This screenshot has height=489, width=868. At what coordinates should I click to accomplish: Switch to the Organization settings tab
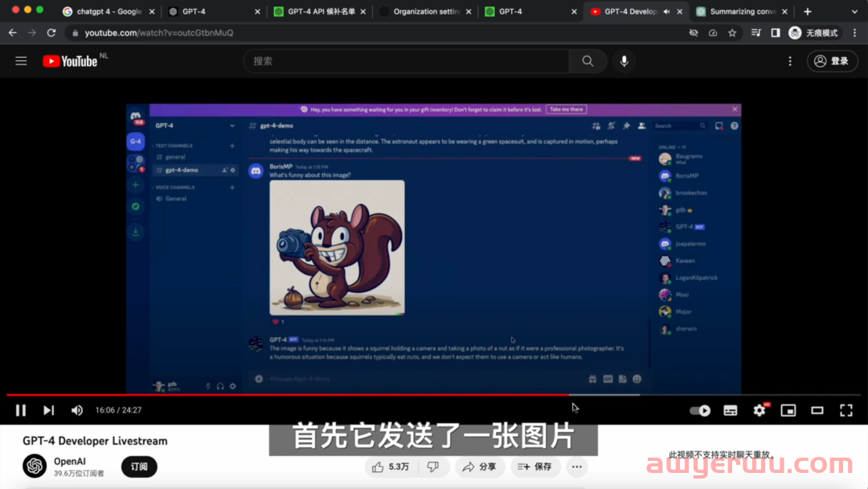click(x=425, y=11)
